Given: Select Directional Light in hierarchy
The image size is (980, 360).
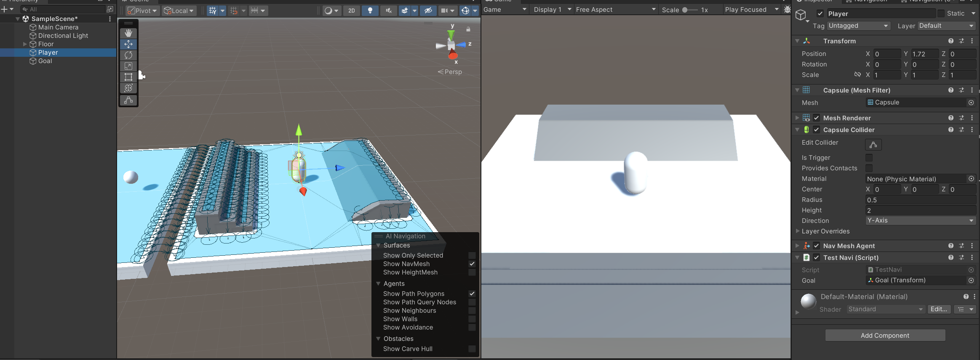Looking at the screenshot, I should click(x=63, y=36).
